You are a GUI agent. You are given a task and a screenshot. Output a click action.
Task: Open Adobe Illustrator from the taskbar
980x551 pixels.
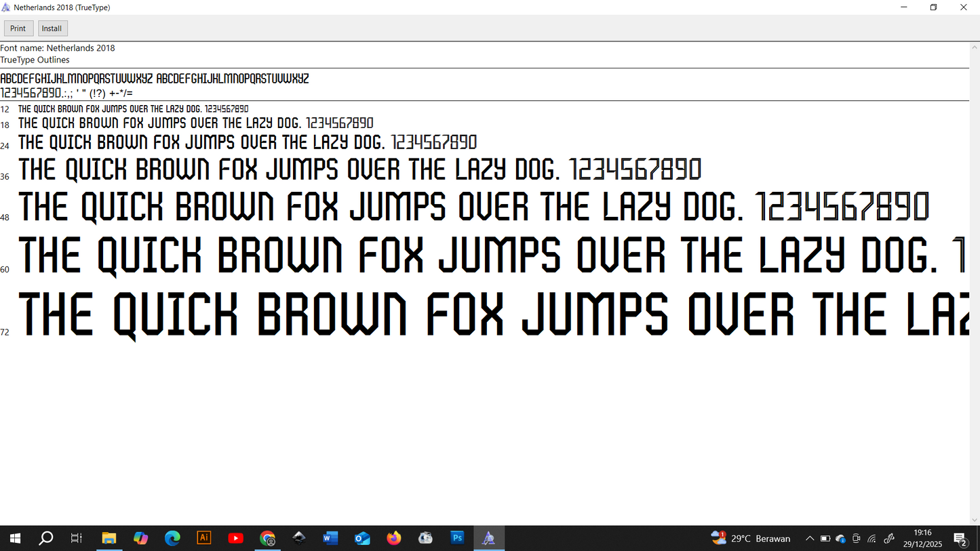tap(203, 538)
